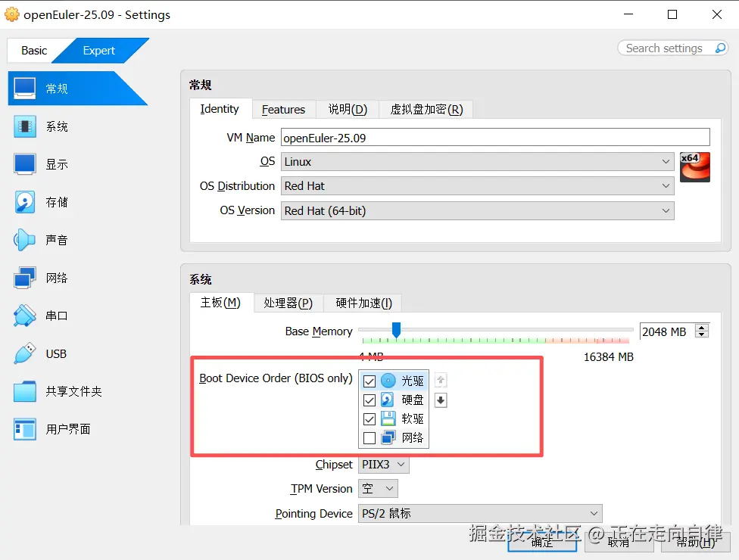Open the OS Distribution dropdown
Screen dimensions: 739x560
click(478, 186)
